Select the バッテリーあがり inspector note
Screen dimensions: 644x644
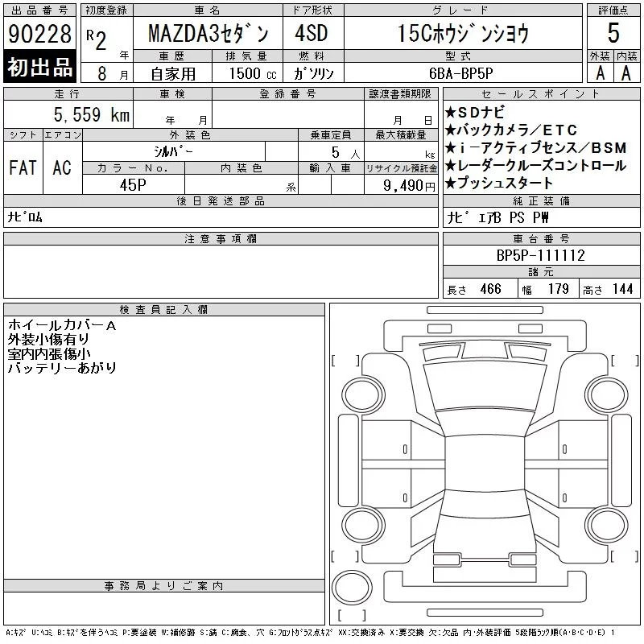tap(62, 368)
